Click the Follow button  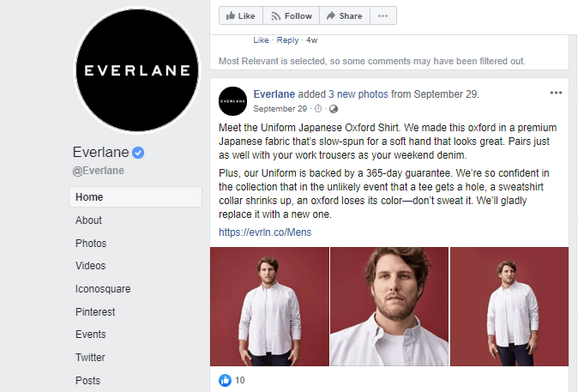pos(291,15)
